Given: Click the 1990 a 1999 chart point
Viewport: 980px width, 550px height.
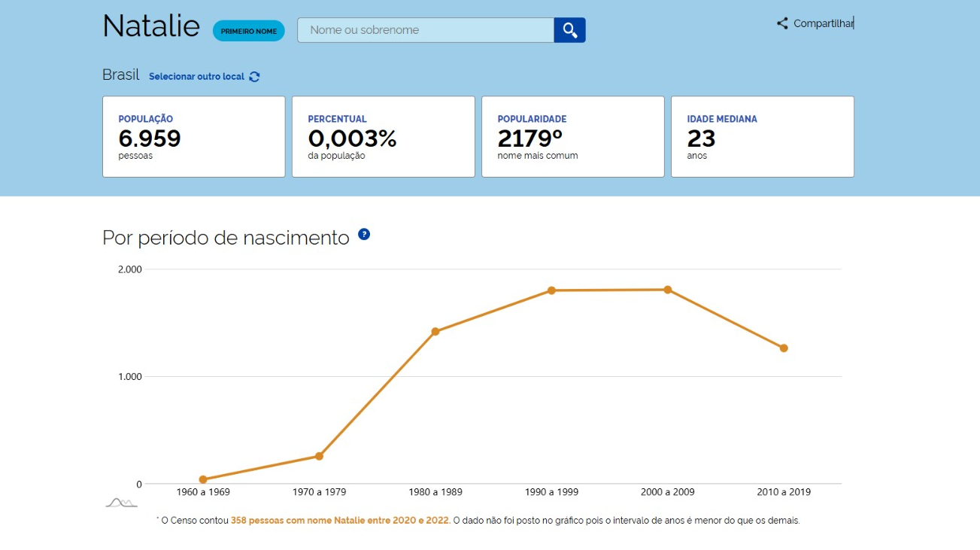Looking at the screenshot, I should 551,290.
